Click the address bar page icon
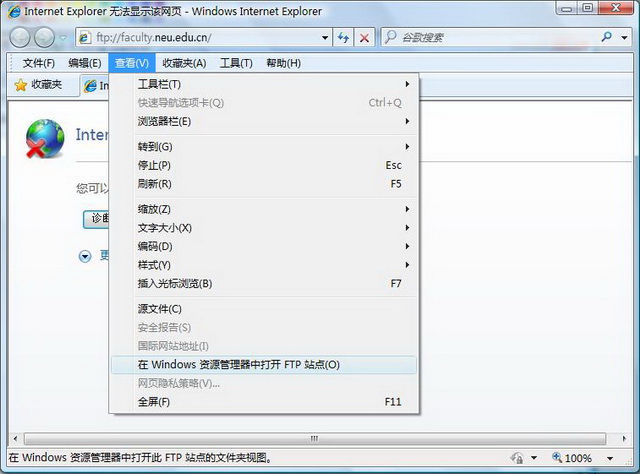The image size is (640, 474). pos(84,38)
